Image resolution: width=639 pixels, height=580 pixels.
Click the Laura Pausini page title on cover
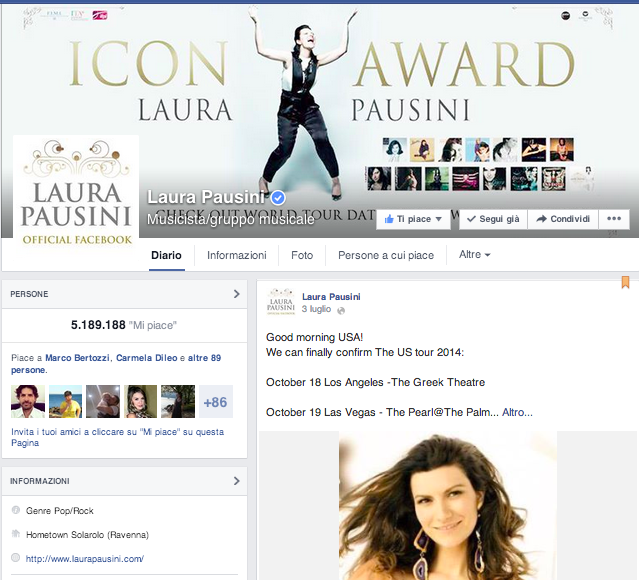(x=206, y=197)
